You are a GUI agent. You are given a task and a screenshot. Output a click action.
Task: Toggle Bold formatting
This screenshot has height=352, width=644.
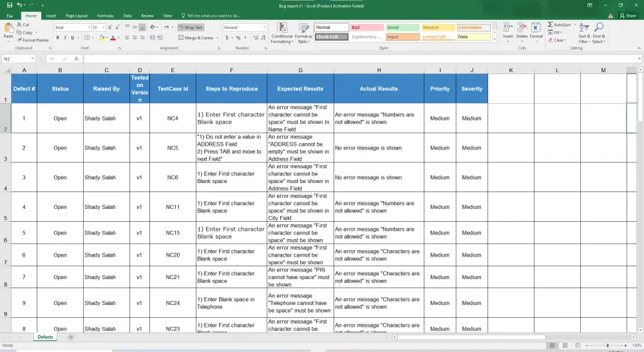pyautogui.click(x=57, y=38)
